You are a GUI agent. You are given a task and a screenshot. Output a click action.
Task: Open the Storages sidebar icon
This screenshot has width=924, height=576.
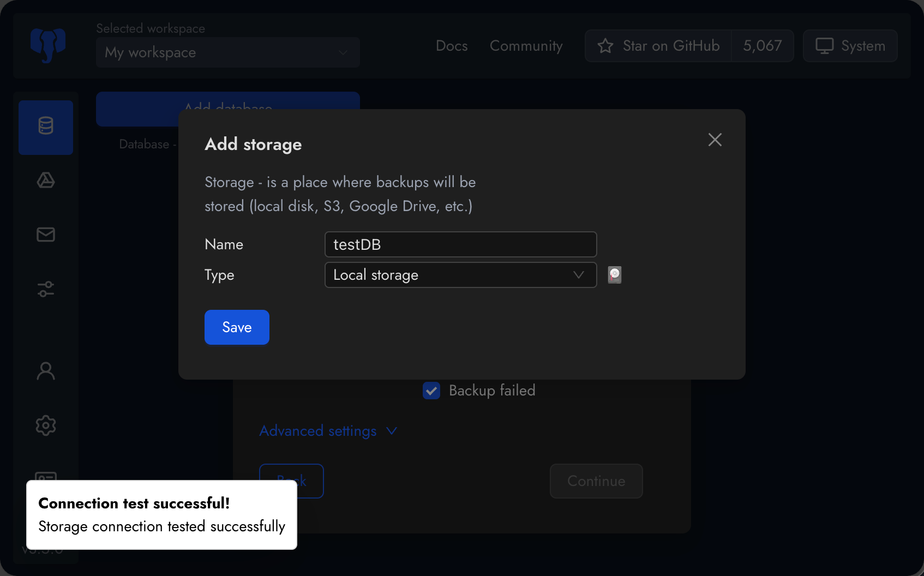(x=46, y=181)
